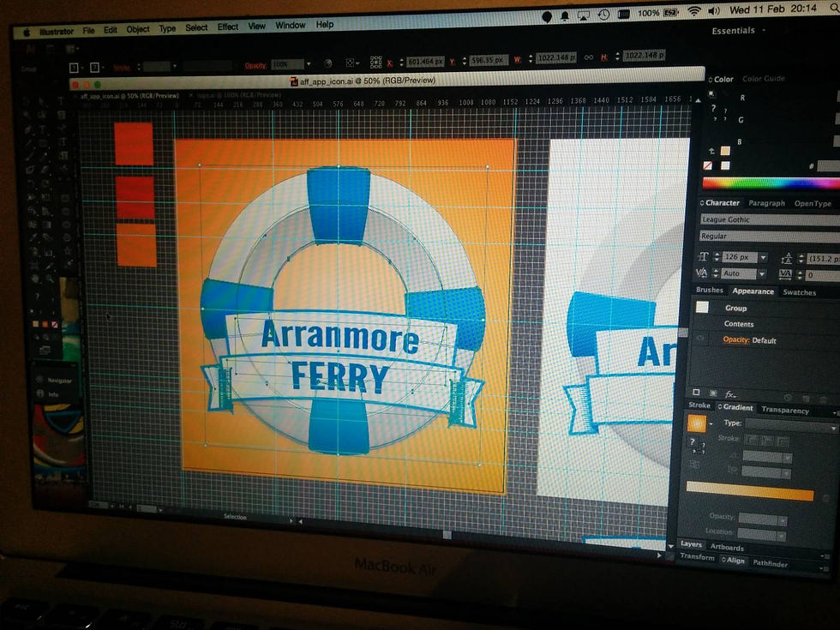Screen dimensions: 840x630
Task: Click the orange gradient fill swatch
Action: (x=696, y=423)
